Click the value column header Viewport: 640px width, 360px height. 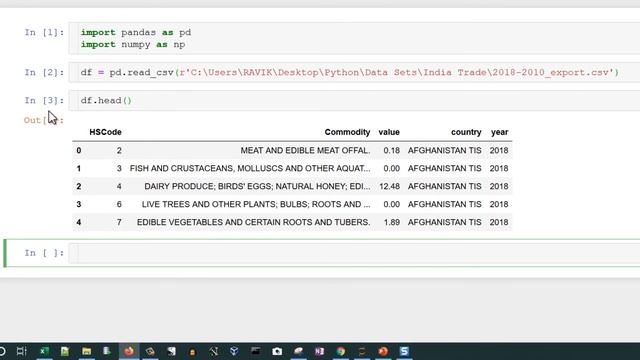(389, 132)
